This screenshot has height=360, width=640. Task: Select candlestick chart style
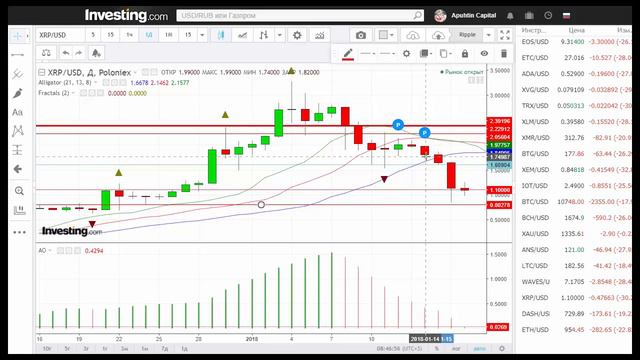(x=221, y=35)
